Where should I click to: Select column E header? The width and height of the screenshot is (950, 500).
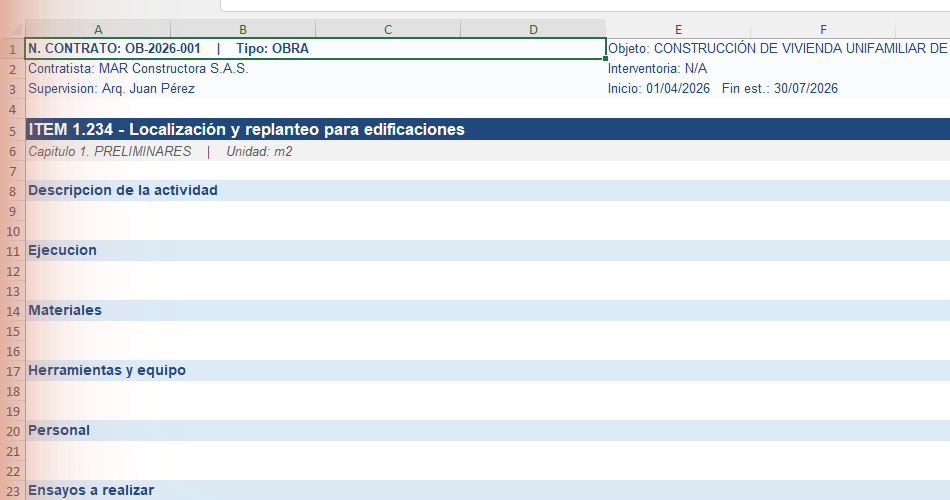pos(678,29)
